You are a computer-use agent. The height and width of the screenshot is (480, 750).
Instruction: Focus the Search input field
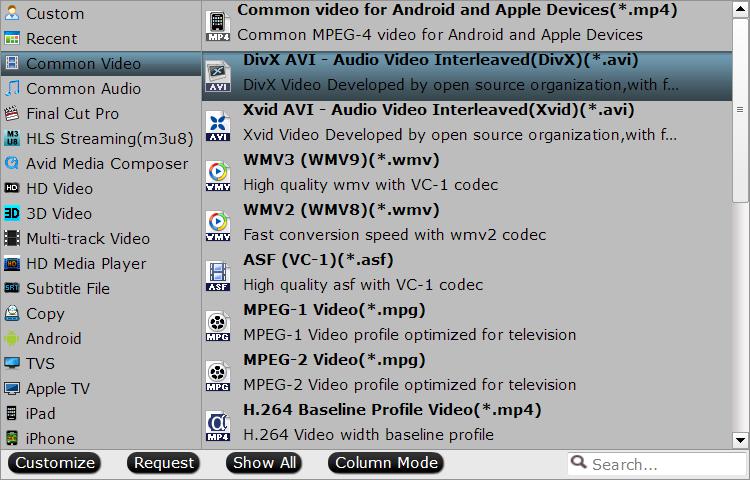pos(662,464)
